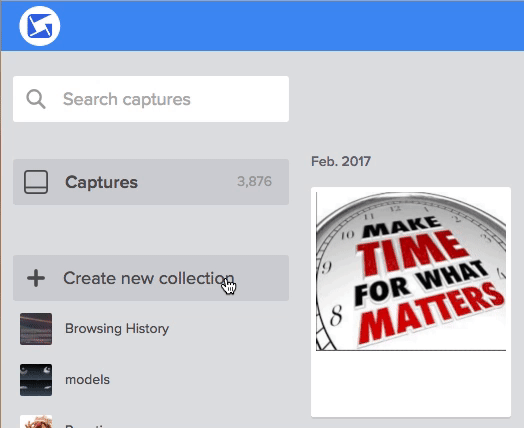The image size is (524, 428).
Task: Create new collection via its text label
Action: [148, 278]
